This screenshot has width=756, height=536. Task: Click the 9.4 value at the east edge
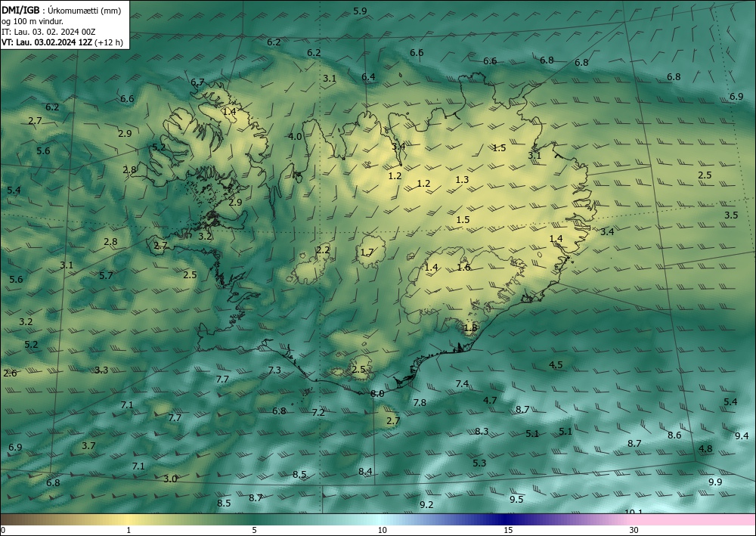click(x=742, y=435)
